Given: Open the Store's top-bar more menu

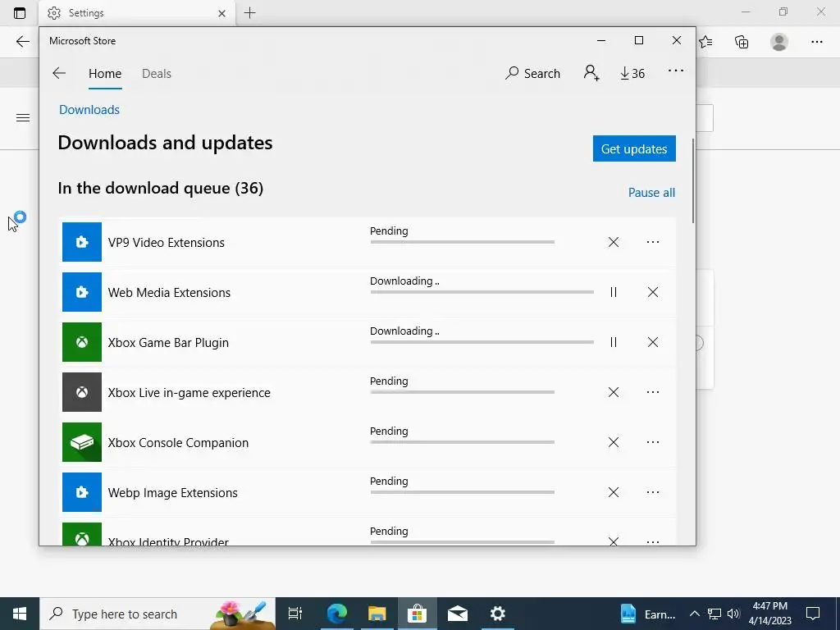Looking at the screenshot, I should (676, 71).
